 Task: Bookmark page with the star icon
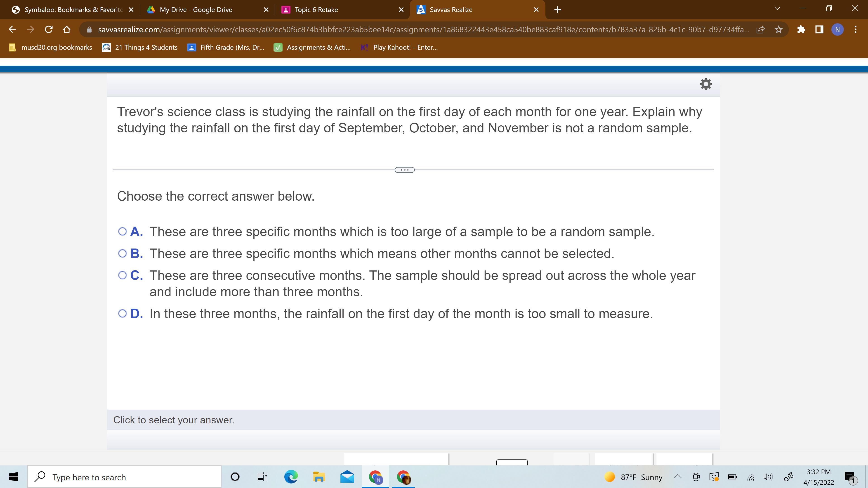click(778, 30)
